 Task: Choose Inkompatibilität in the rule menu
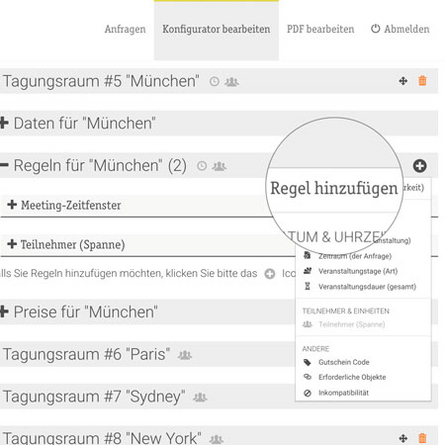[x=343, y=393]
